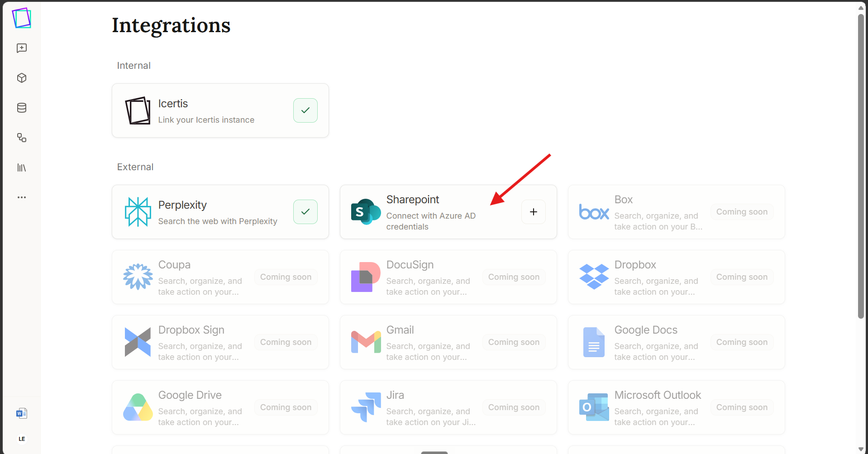Click the Microsoft Outlook card title
The image size is (868, 454).
coord(658,395)
